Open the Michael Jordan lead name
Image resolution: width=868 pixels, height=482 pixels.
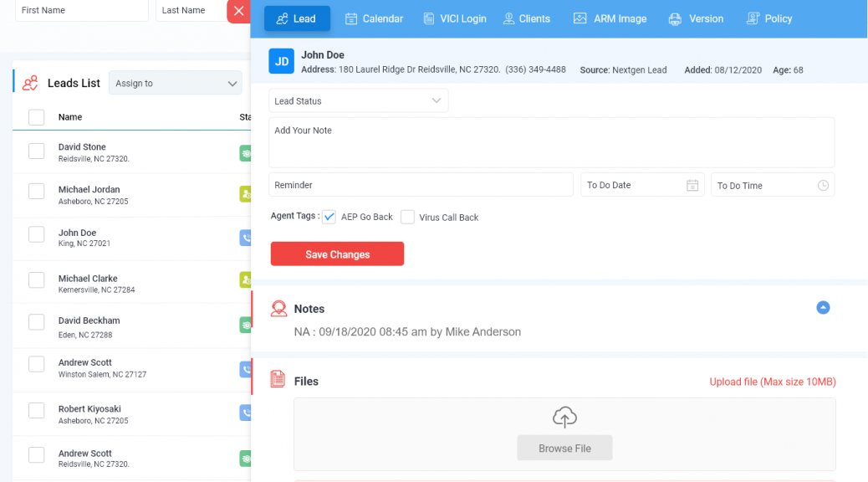click(89, 189)
